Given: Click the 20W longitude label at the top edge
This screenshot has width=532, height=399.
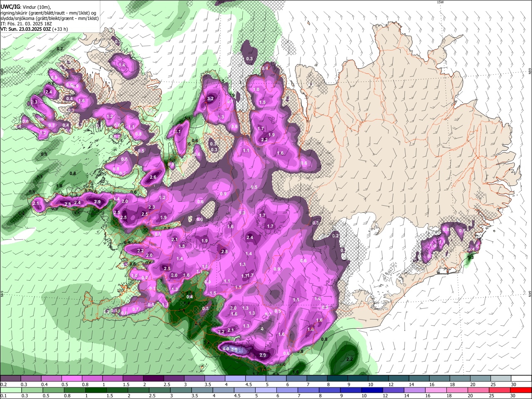Looking at the screenshot, I should pyautogui.click(x=221, y=2).
